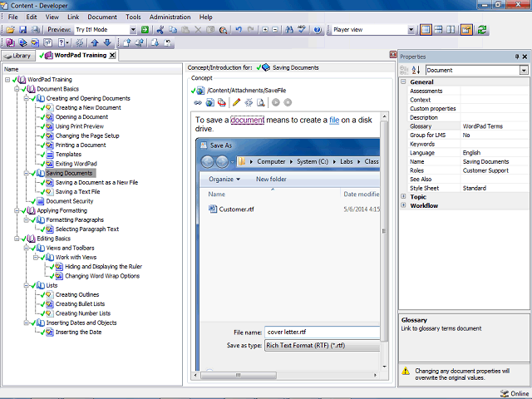The height and width of the screenshot is (399, 532).
Task: Click the Cut scissors icon
Action: [160, 30]
